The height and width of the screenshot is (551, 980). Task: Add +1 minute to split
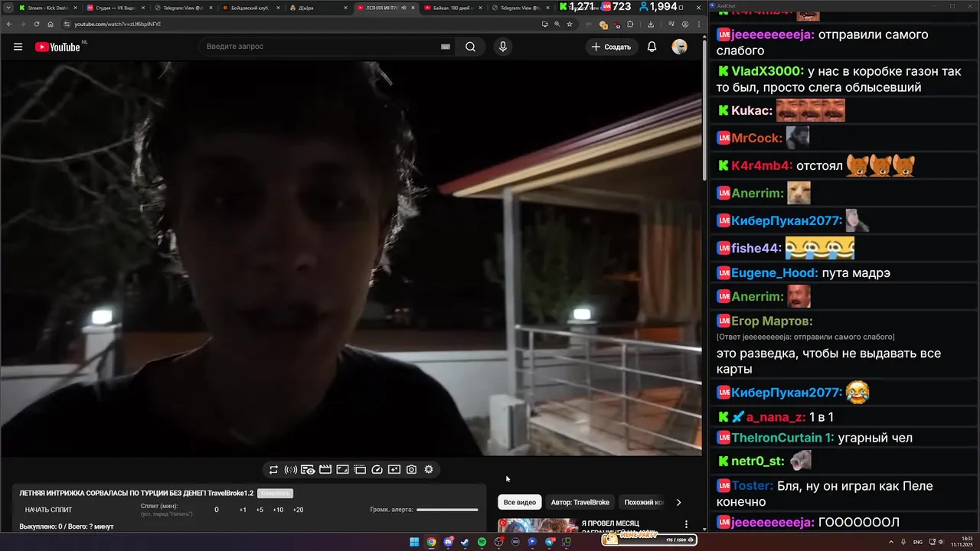pyautogui.click(x=243, y=510)
